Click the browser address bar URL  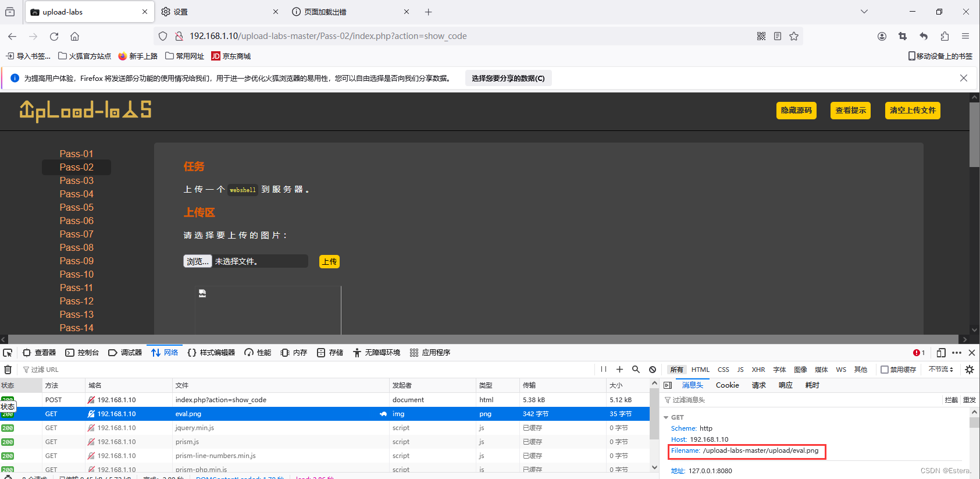(328, 36)
